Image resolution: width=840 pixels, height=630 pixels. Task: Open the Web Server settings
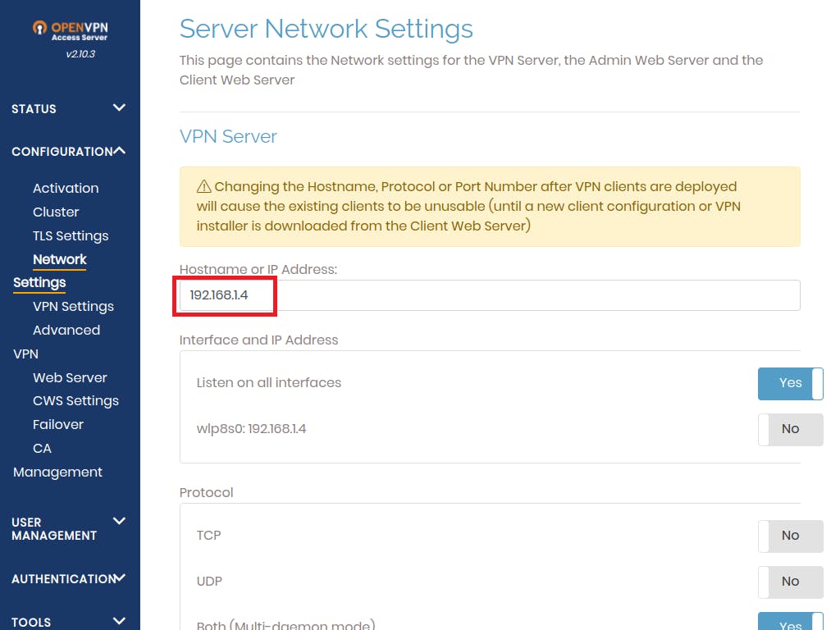pyautogui.click(x=70, y=377)
